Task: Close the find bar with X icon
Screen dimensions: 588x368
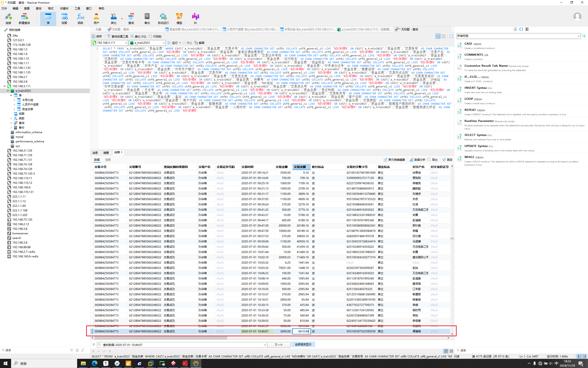Action: pyautogui.click(x=94, y=344)
